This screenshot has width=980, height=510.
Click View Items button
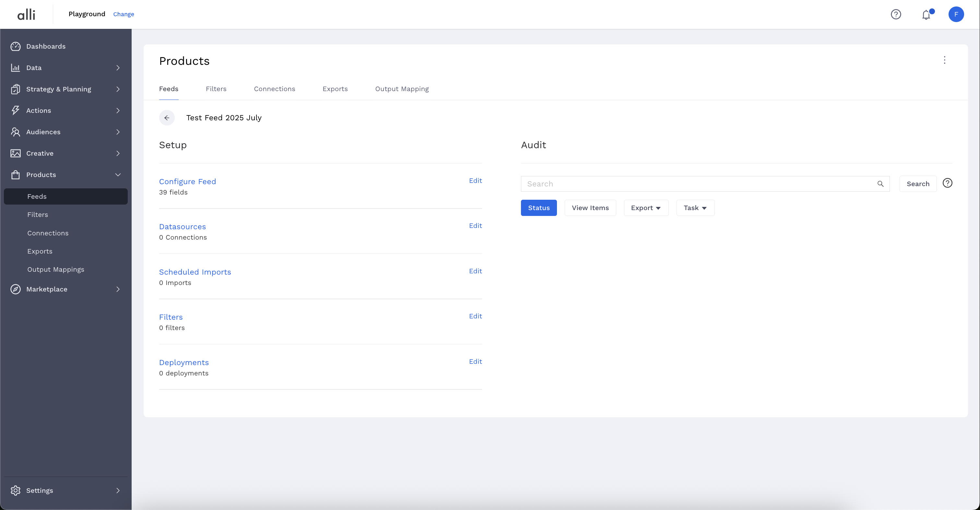[x=590, y=208]
